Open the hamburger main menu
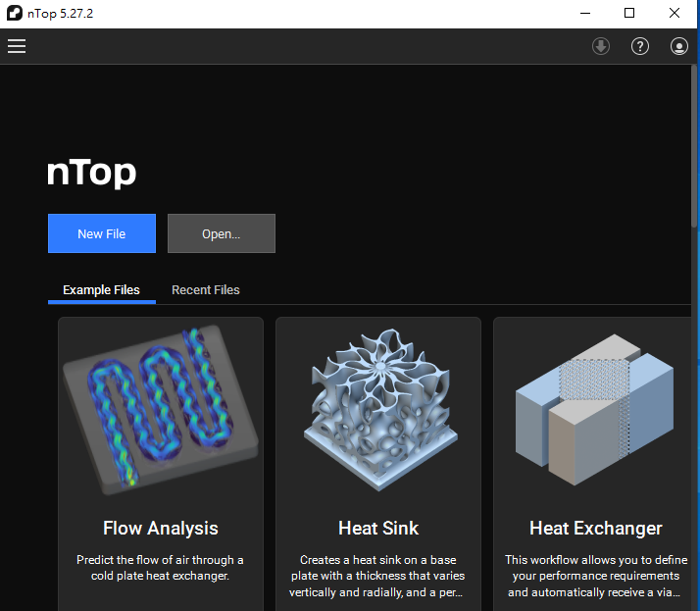Screen dimensions: 700x611 click(17, 46)
